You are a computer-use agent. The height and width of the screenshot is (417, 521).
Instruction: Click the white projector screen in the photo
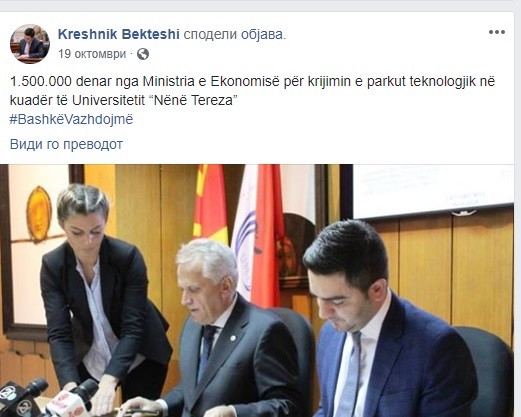pos(433,189)
